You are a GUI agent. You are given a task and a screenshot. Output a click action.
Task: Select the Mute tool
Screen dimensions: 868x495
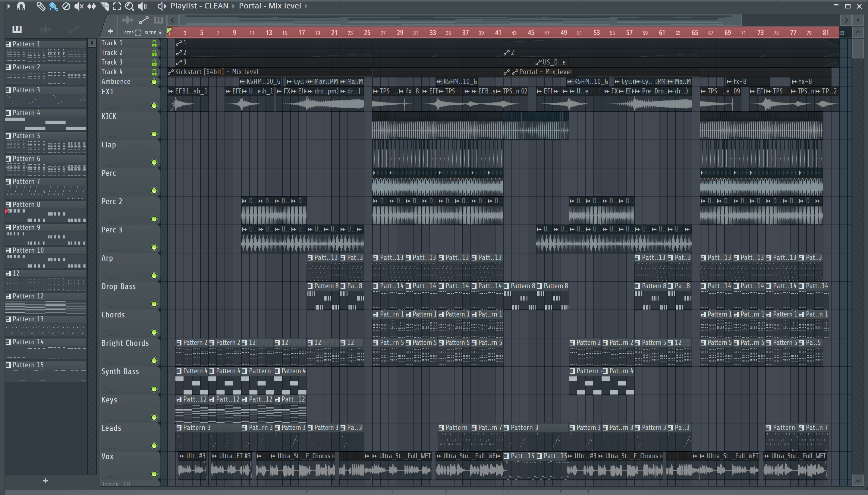pos(79,6)
